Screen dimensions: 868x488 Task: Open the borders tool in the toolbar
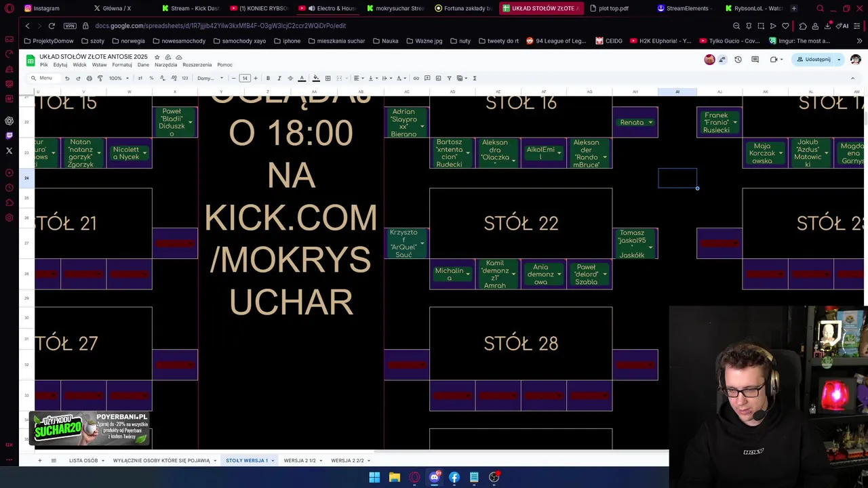click(328, 78)
